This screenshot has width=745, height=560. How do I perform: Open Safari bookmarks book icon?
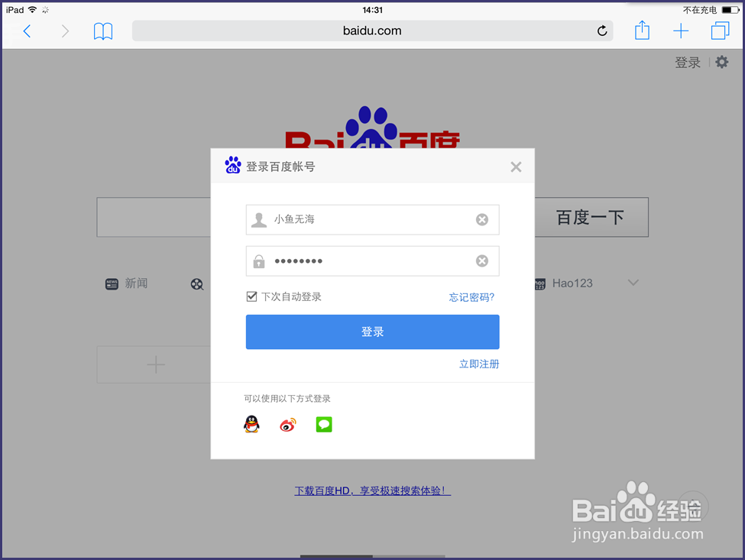click(x=103, y=31)
